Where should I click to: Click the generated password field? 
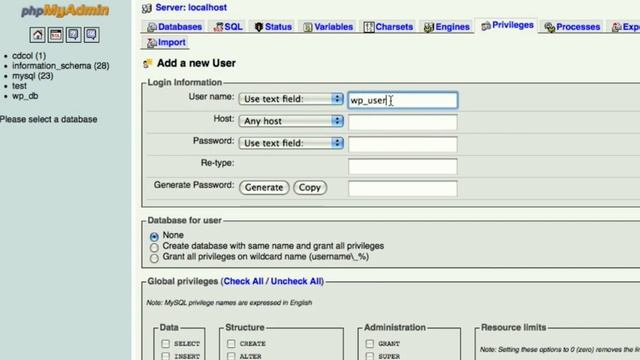point(402,188)
